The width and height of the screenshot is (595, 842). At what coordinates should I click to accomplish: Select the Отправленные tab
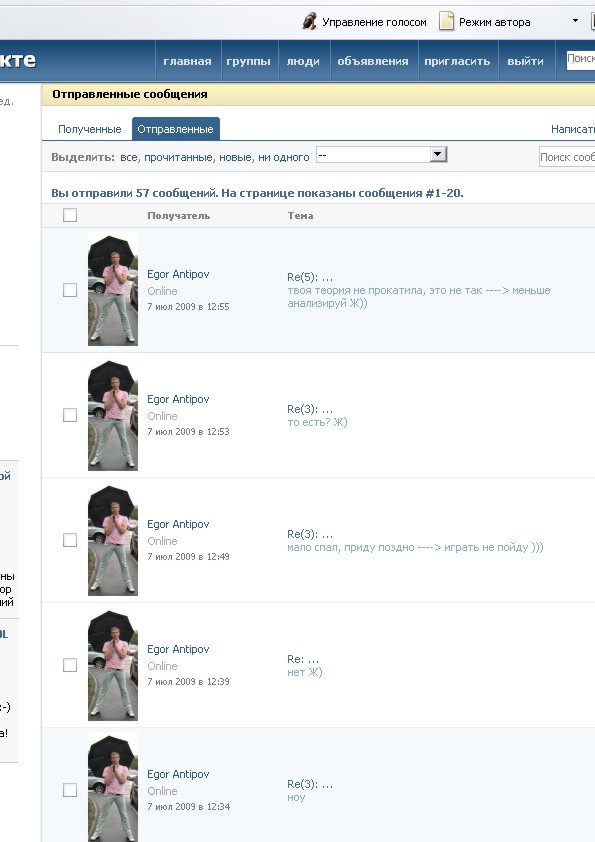[x=175, y=129]
